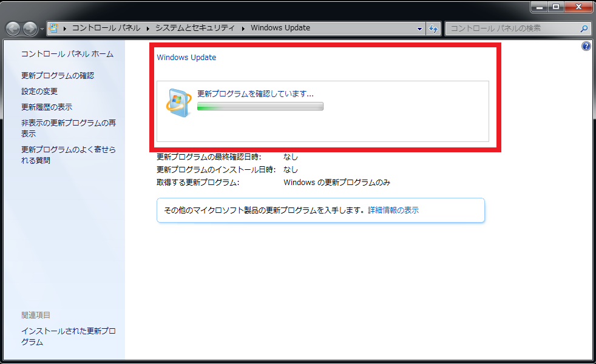
Task: Open 設定の変更 link
Action: pyautogui.click(x=39, y=92)
